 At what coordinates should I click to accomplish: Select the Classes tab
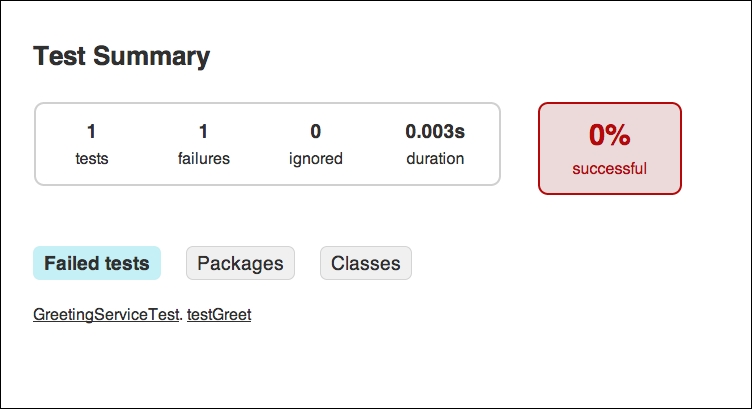pyautogui.click(x=365, y=263)
